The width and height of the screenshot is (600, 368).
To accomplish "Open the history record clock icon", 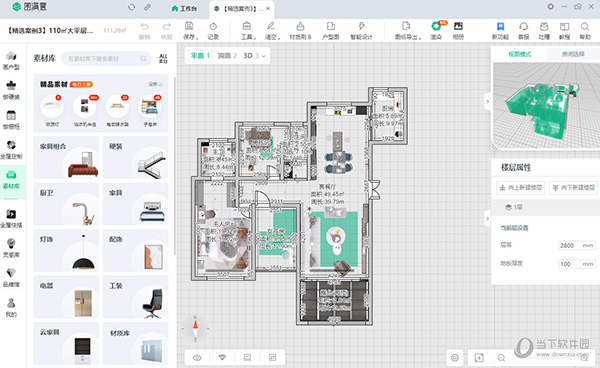I will pyautogui.click(x=213, y=31).
